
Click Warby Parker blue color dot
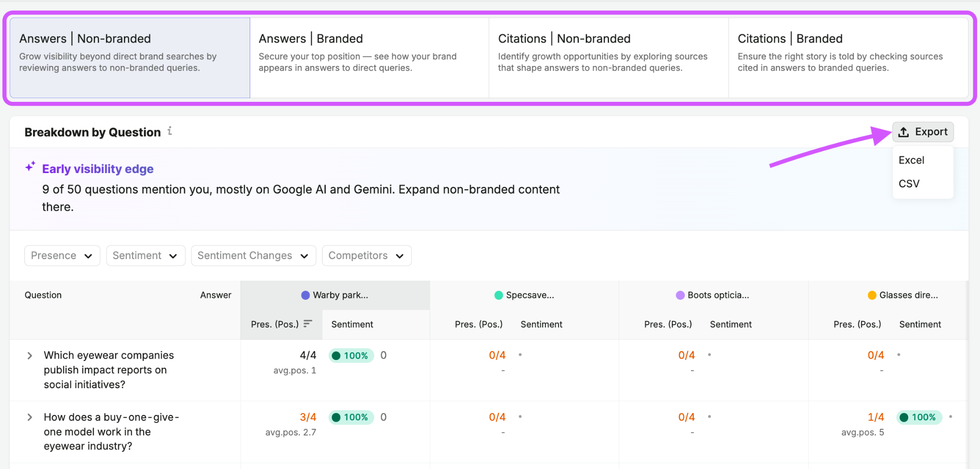coord(305,295)
